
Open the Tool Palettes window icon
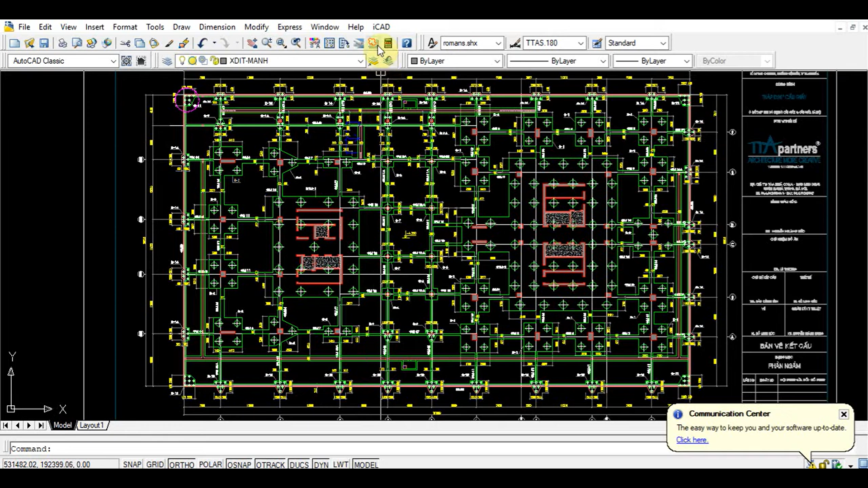pyautogui.click(x=344, y=43)
